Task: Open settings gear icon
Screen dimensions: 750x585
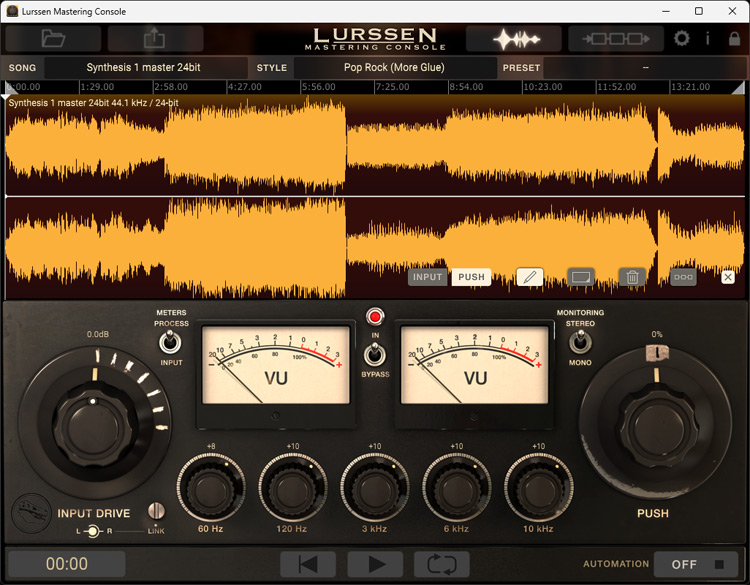Action: click(682, 38)
